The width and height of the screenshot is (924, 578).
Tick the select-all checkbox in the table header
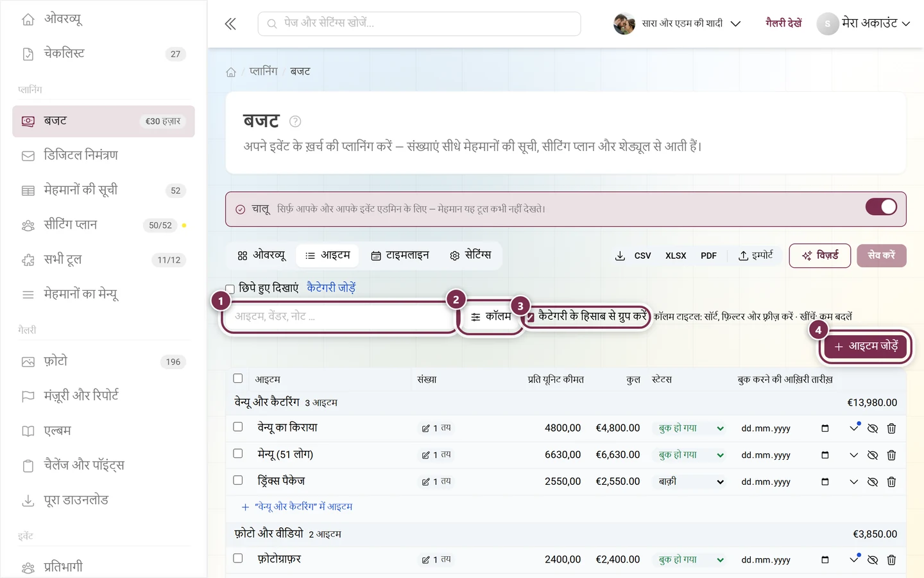pos(238,378)
